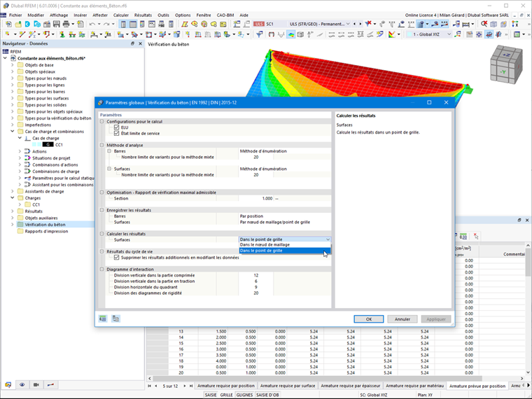This screenshot has width=532, height=399.
Task: Click the first table navigation arrow at bottom
Action: (149, 386)
